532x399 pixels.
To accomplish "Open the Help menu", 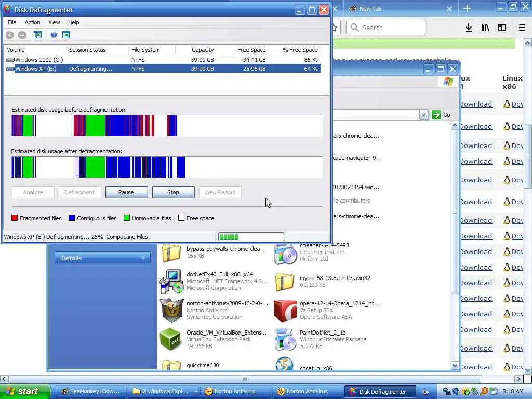I will [x=74, y=22].
